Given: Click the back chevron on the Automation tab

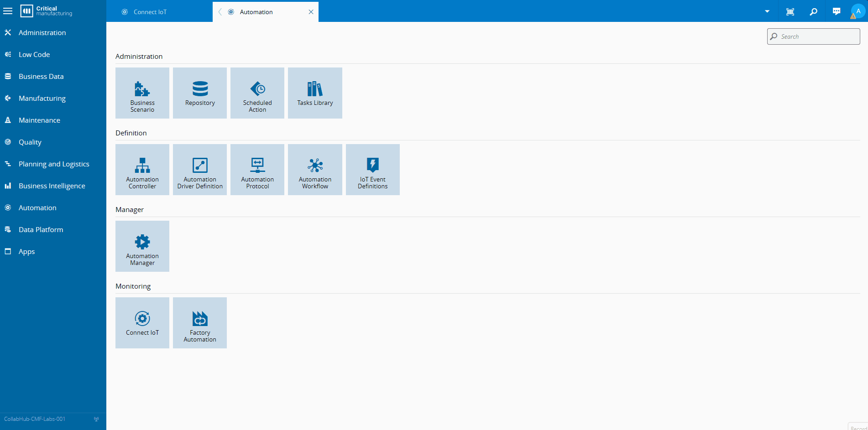Looking at the screenshot, I should 220,12.
